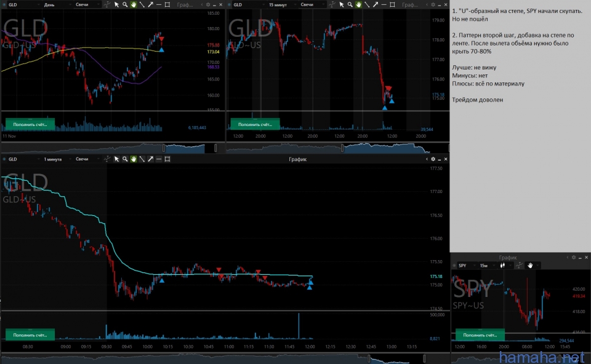Open Свечи chart type in 15-minute chart
Image resolution: width=591 pixels, height=364 pixels.
(313, 4)
